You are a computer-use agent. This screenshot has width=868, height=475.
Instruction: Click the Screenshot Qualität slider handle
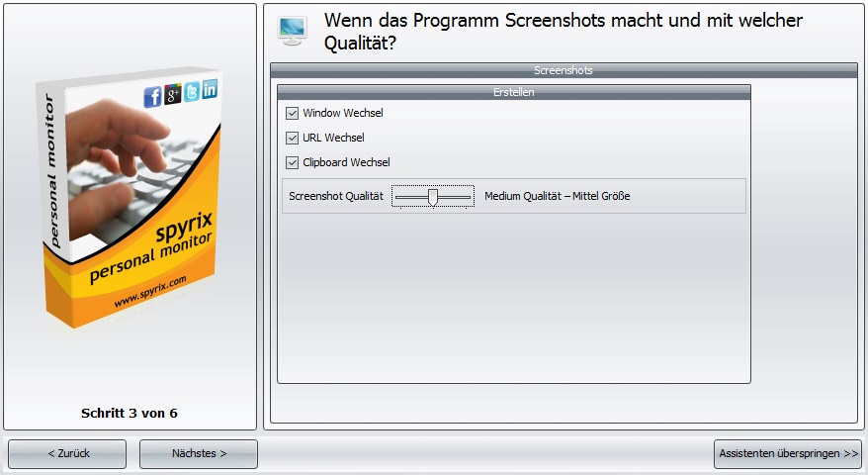tap(433, 197)
